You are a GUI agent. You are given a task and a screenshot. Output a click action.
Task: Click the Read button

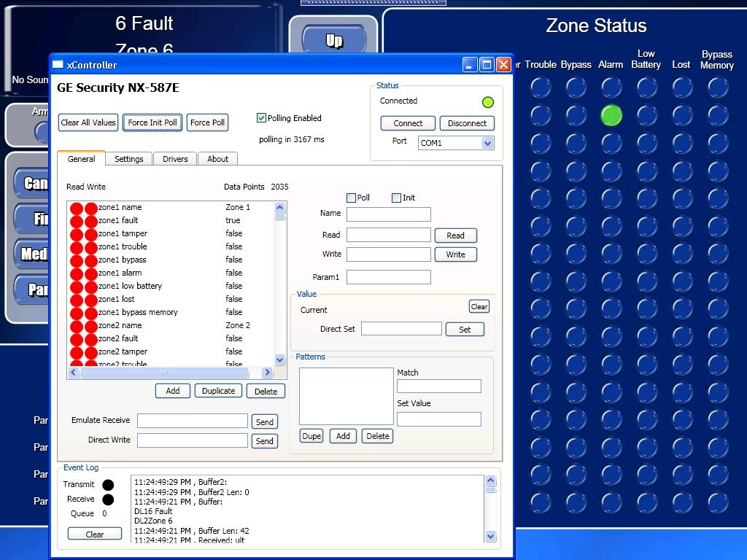455,236
